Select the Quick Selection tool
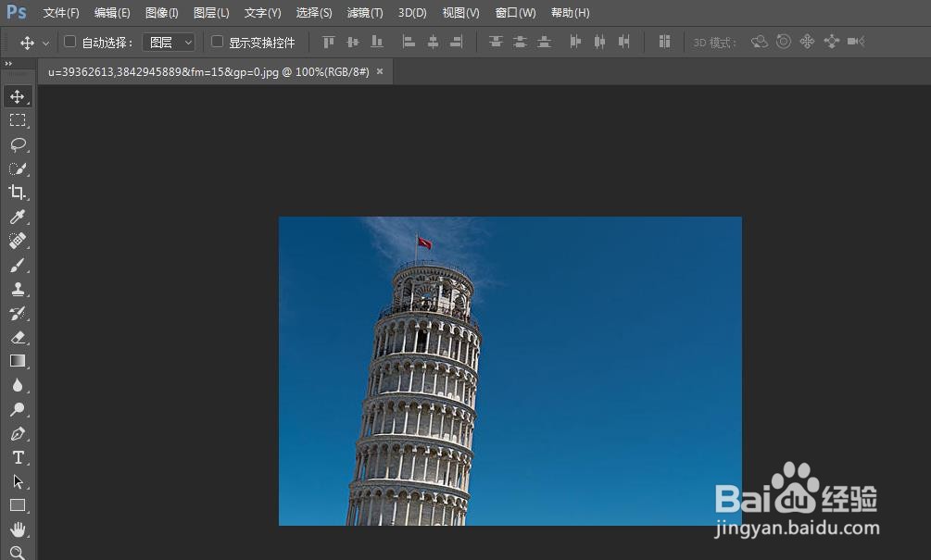This screenshot has height=560, width=931. click(x=18, y=169)
